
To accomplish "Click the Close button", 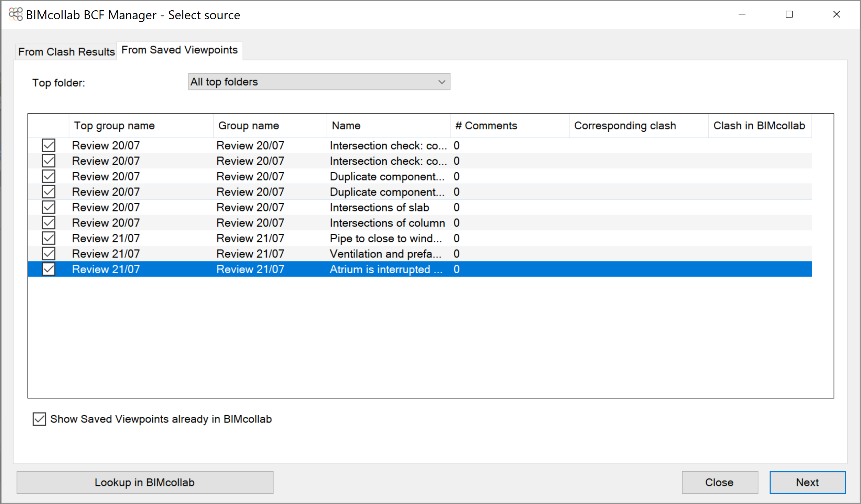I will click(720, 482).
